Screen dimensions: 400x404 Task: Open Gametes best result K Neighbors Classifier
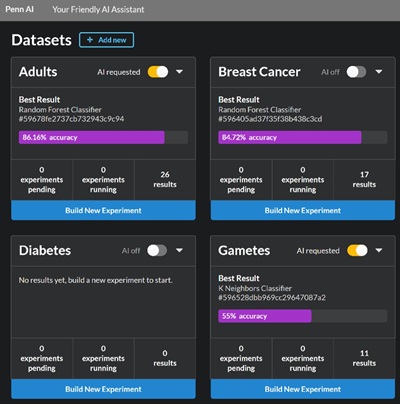(255, 288)
